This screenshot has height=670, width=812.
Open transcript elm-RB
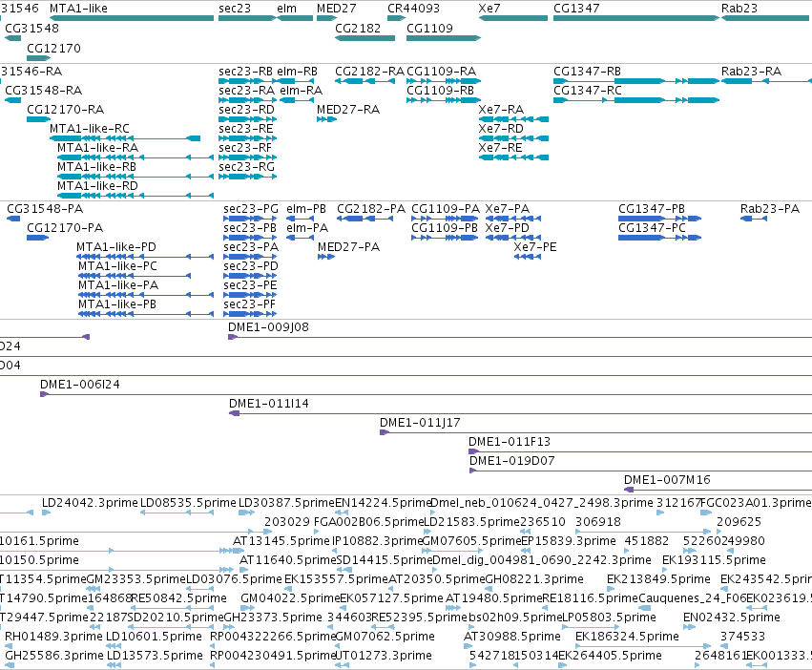click(x=295, y=81)
